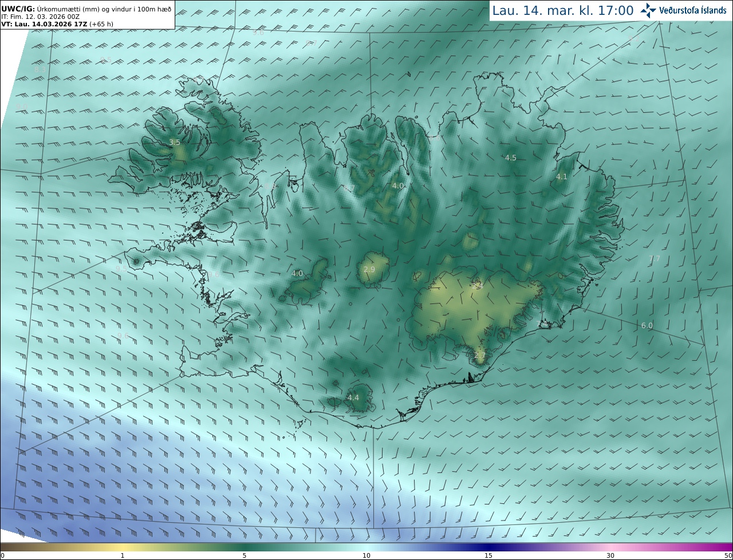Click the 'Lau. 14. mar. kl. 17:00' timestamp
The width and height of the screenshot is (733, 560).
[x=563, y=10]
